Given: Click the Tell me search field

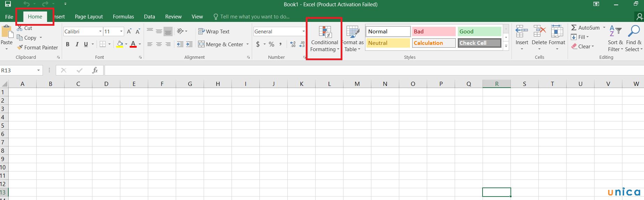Looking at the screenshot, I should [255, 17].
